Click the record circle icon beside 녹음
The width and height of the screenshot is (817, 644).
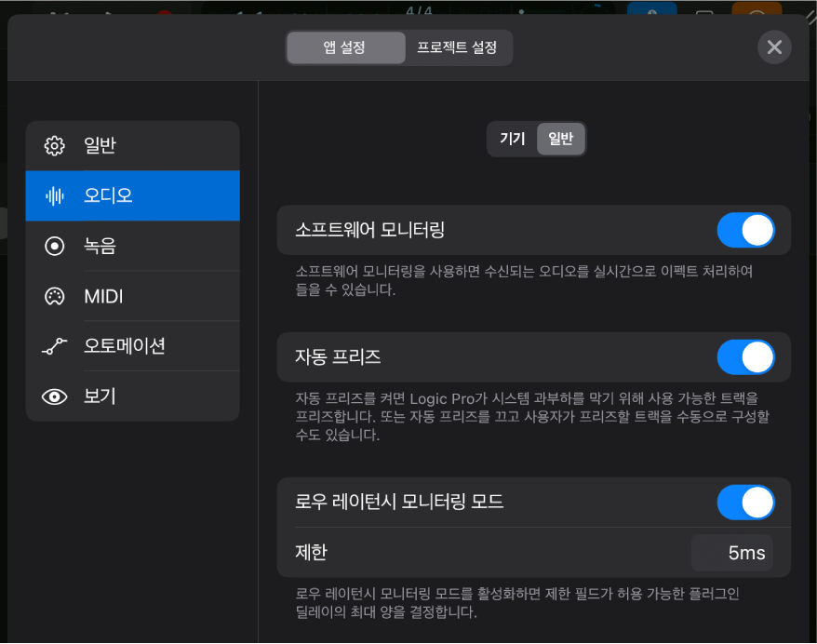(54, 246)
